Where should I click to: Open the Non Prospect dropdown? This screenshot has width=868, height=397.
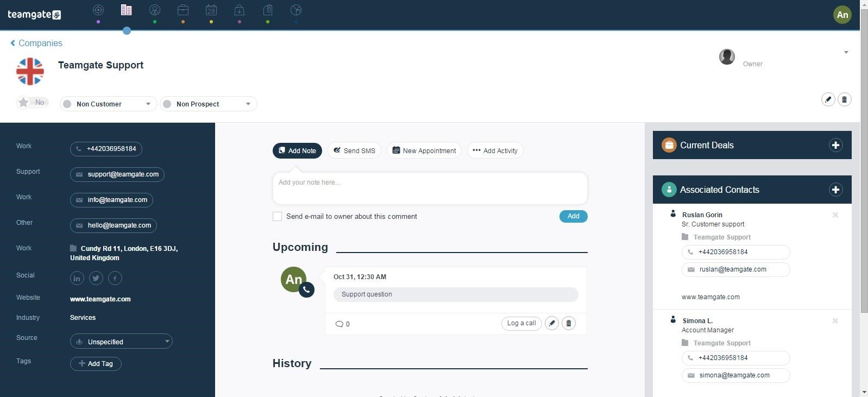pos(208,104)
